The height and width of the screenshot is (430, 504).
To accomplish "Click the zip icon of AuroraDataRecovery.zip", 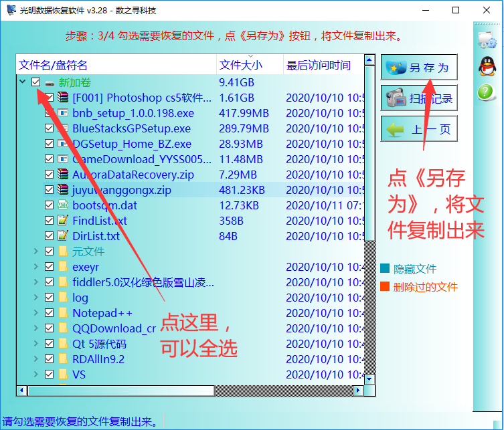I will (x=63, y=174).
